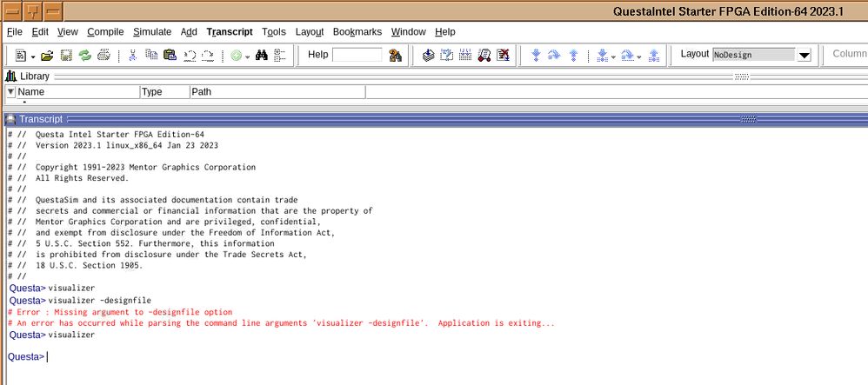Viewport: 868px width, 385px height.
Task: Click the Library panel icon
Action: click(11, 76)
